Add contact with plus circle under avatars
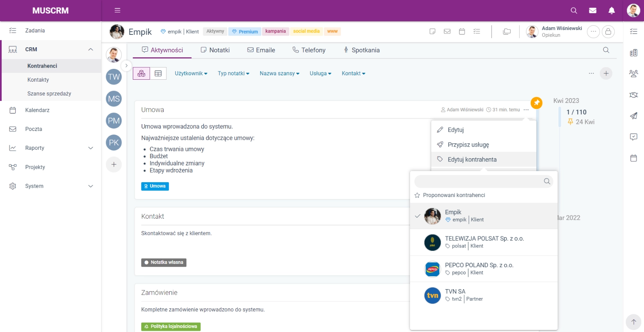The width and height of the screenshot is (644, 332). 114,164
